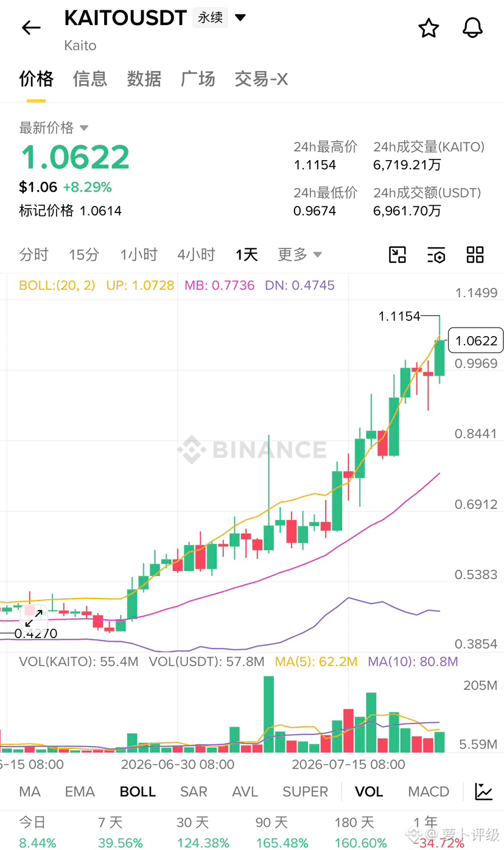This screenshot has width=504, height=850.
Task: Toggle the MA indicator
Action: 30,792
